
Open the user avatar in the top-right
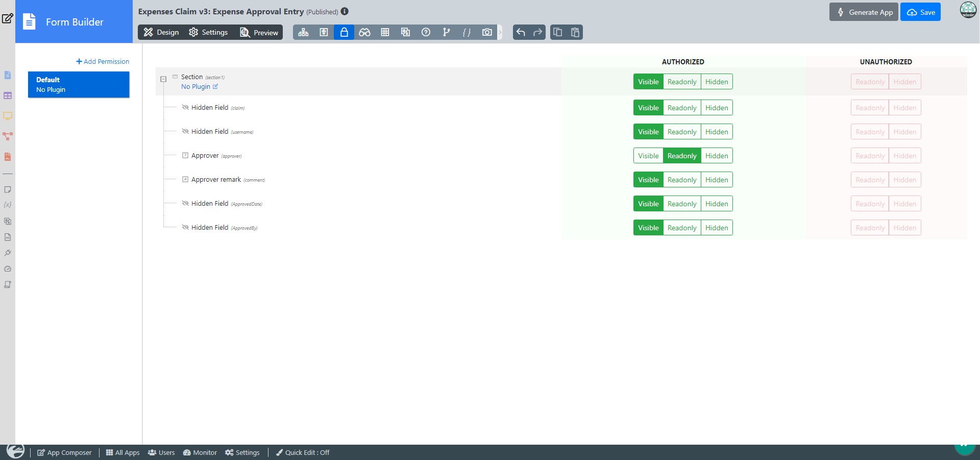click(968, 10)
